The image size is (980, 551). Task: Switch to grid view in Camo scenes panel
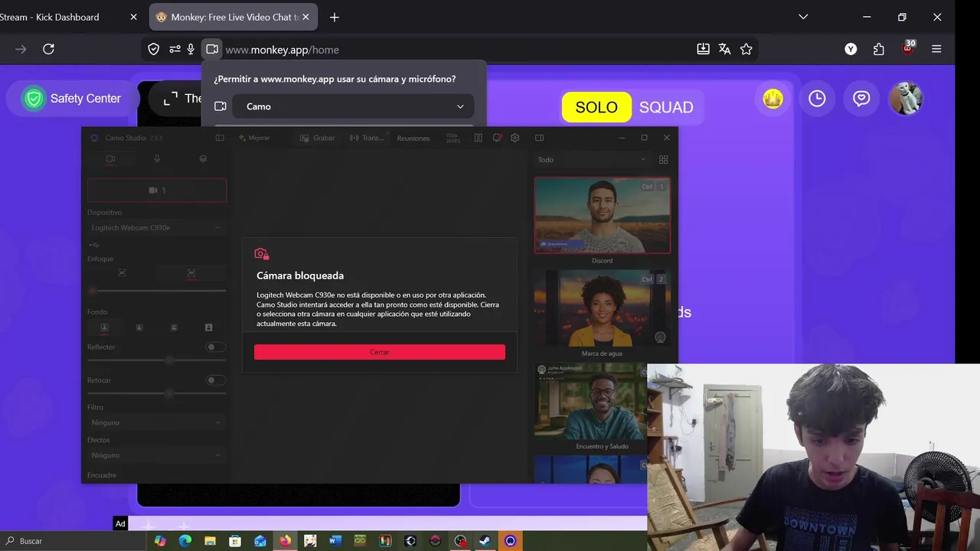664,159
